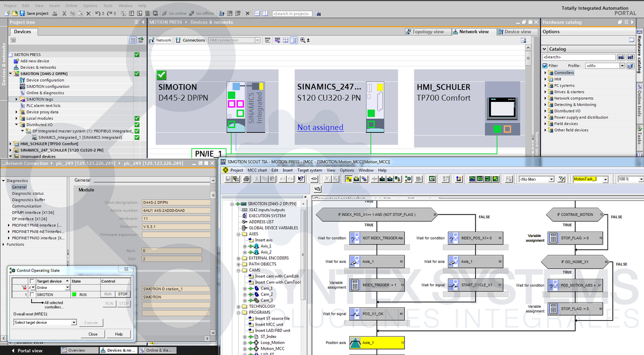The width and height of the screenshot is (644, 355).
Task: Click Go online in TIA toolbar
Action: [x=174, y=13]
